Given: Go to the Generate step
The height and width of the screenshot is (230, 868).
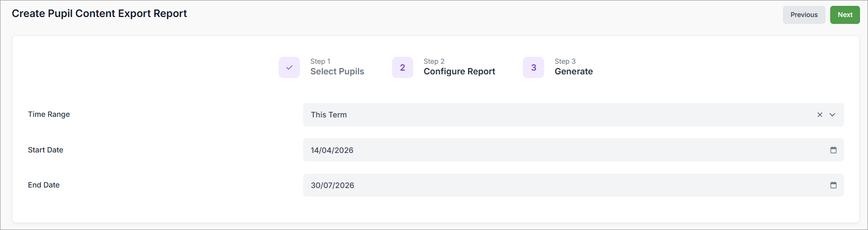Looking at the screenshot, I should [x=573, y=71].
